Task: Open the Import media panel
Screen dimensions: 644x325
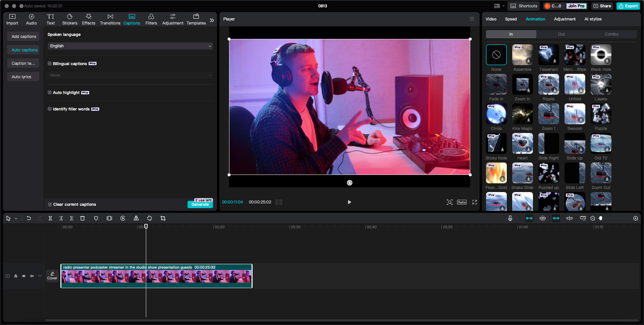Action: [12, 19]
